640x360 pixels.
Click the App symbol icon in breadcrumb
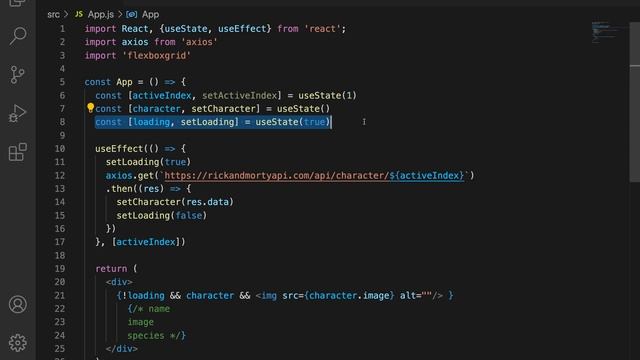[x=131, y=15]
